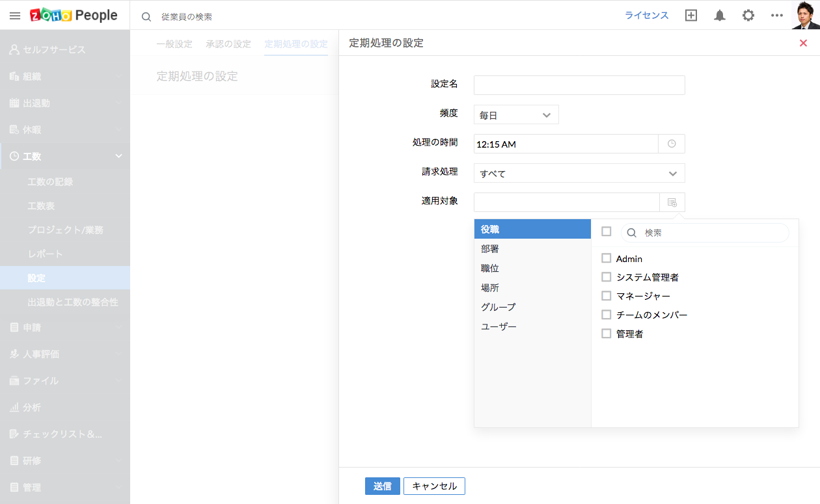Close the 定期処理の設定 panel
The image size is (820, 504).
tap(803, 43)
